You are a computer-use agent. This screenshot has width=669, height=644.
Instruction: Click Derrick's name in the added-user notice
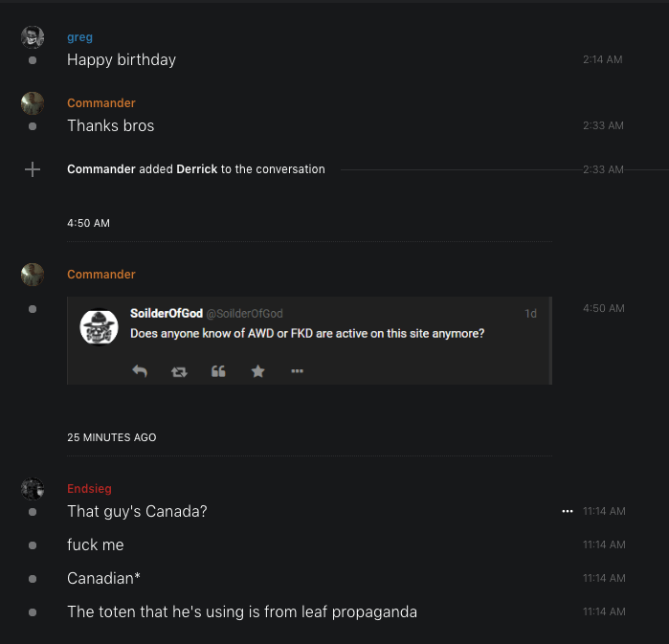point(197,169)
